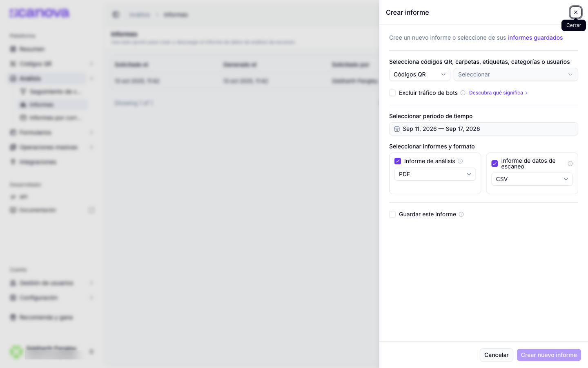Click info icon beside Excluir tráfico de bots
Image resolution: width=588 pixels, height=368 pixels.
pos(463,93)
